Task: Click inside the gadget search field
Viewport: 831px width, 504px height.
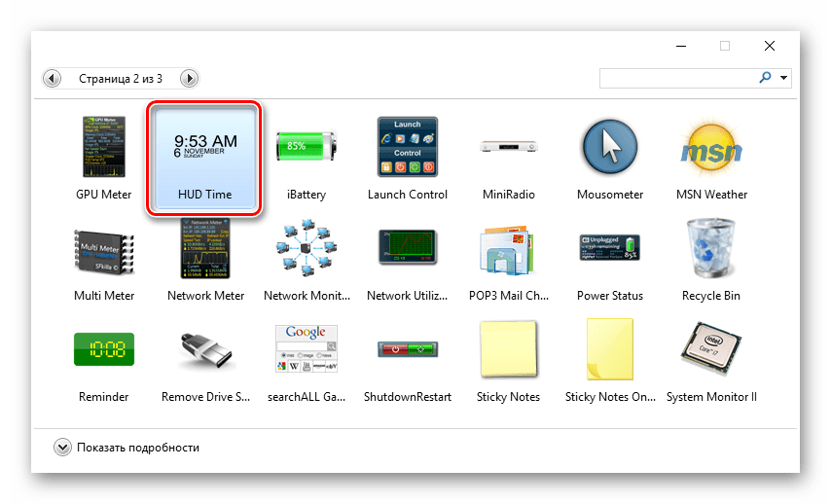Action: 676,78
